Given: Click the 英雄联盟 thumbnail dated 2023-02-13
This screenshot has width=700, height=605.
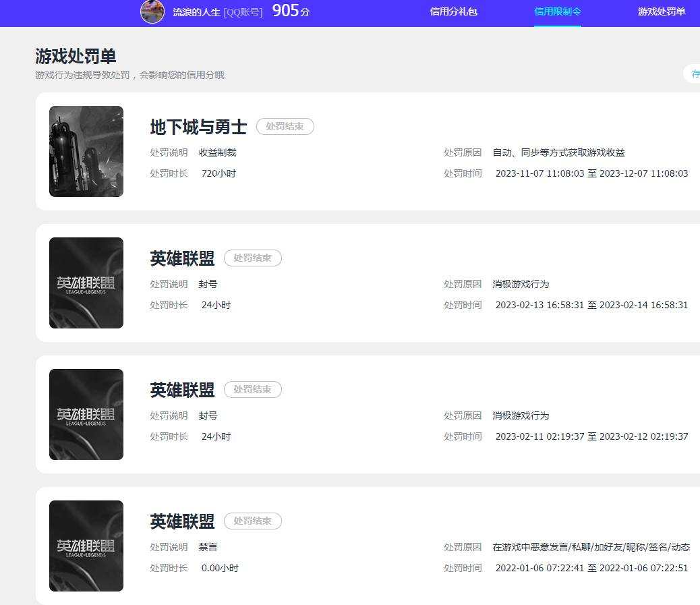Looking at the screenshot, I should (86, 283).
